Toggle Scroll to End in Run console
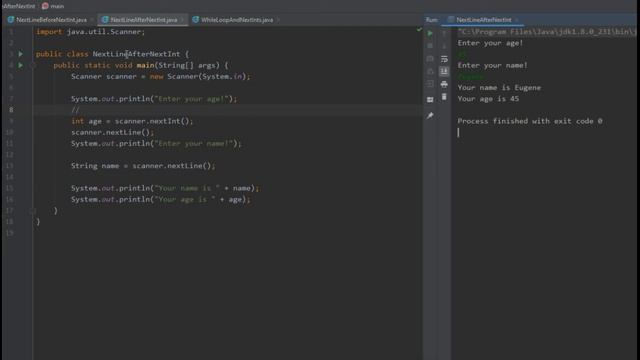Viewport: 640px width, 360px height. [x=444, y=72]
